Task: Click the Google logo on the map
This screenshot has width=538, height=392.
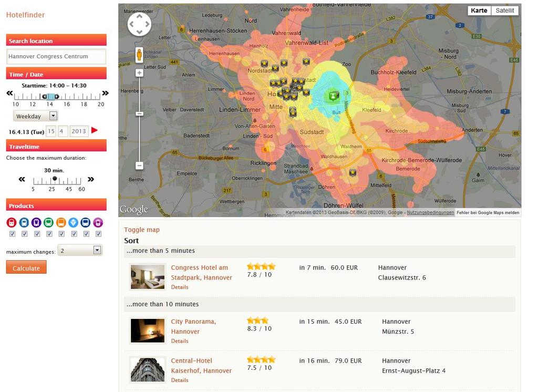Action: [134, 209]
